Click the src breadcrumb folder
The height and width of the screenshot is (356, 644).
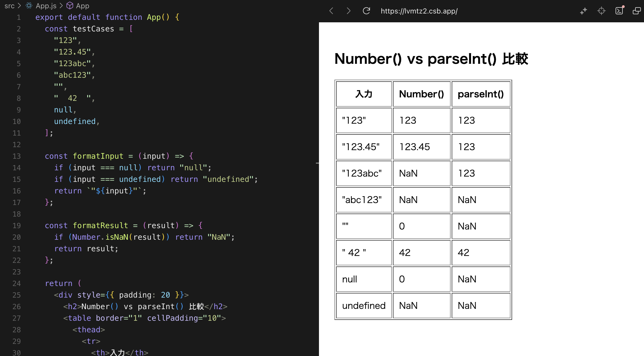pyautogui.click(x=9, y=6)
